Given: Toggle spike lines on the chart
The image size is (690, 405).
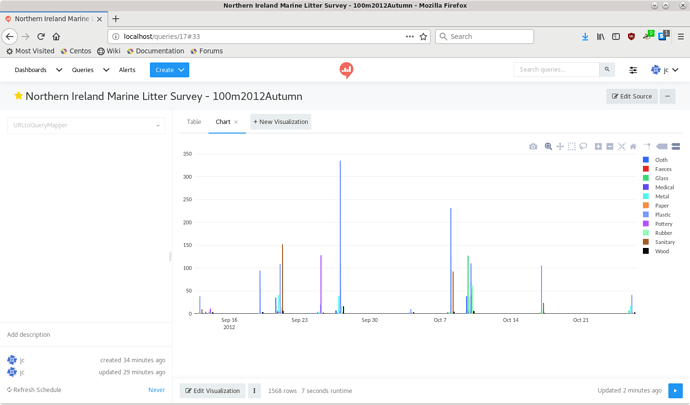Looking at the screenshot, I should 647,147.
